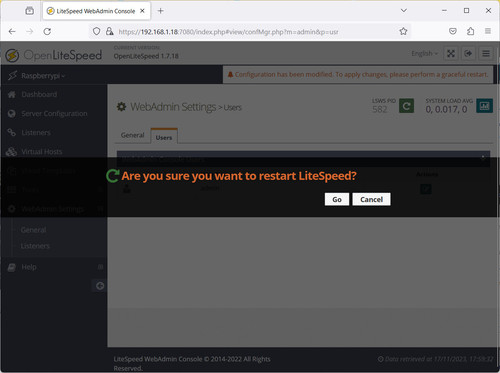
Task: Click the LSWS PID value 582
Action: (380, 109)
